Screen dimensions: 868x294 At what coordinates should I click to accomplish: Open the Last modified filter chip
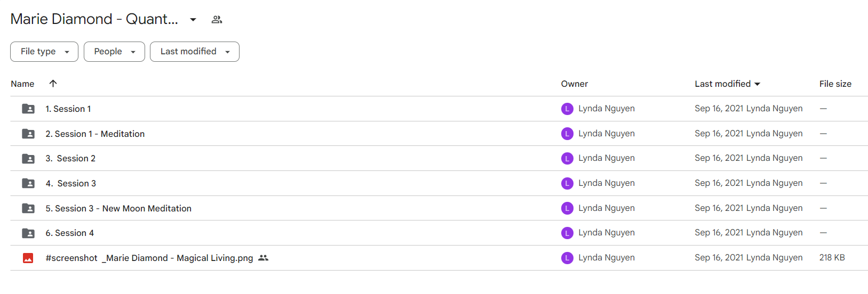[195, 52]
